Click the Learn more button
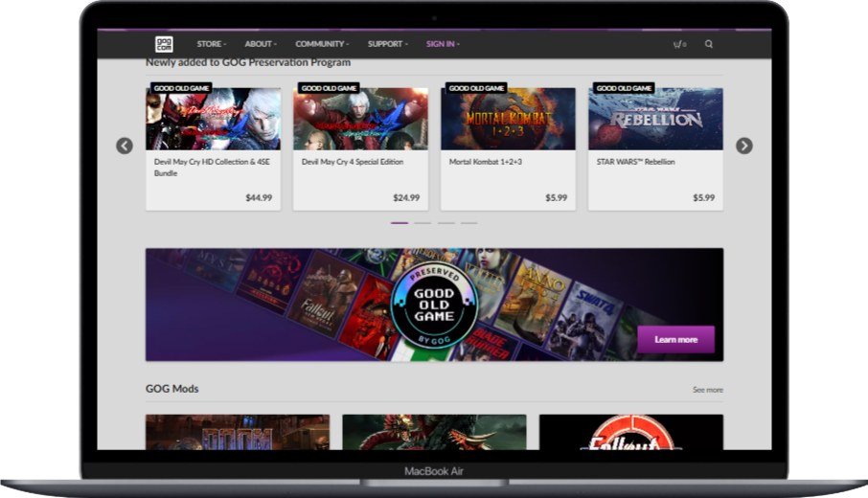Screen dimensions: 868x498 click(676, 339)
